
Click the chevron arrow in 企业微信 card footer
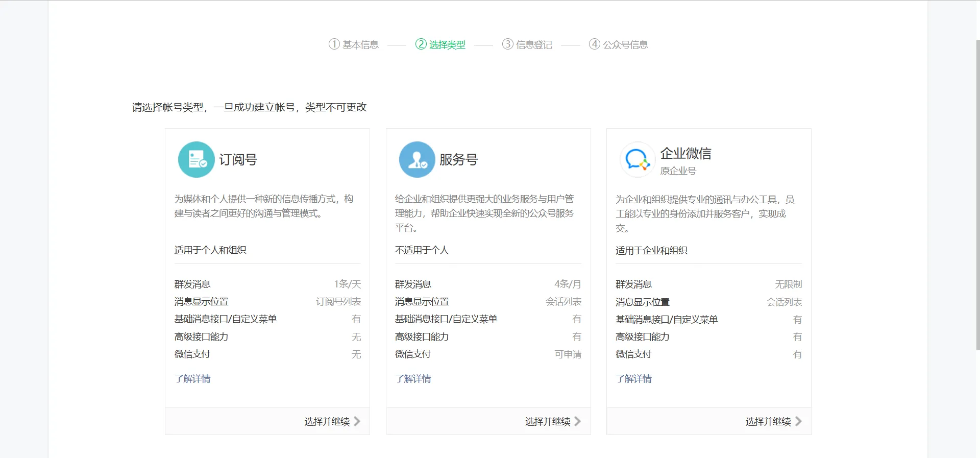[x=798, y=421]
